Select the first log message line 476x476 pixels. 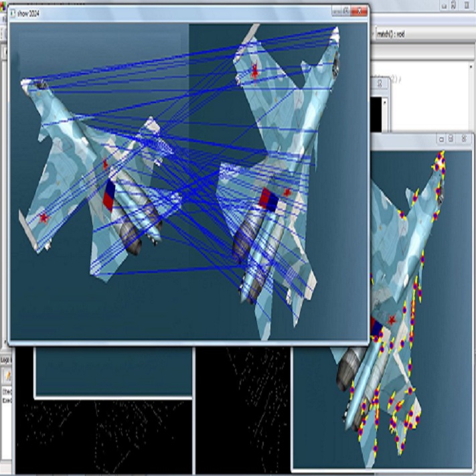click(7, 392)
